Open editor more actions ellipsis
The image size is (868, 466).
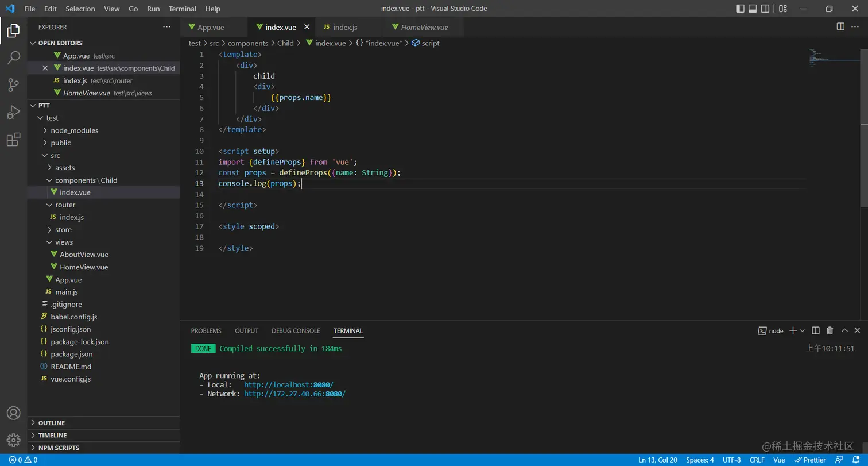coord(856,26)
